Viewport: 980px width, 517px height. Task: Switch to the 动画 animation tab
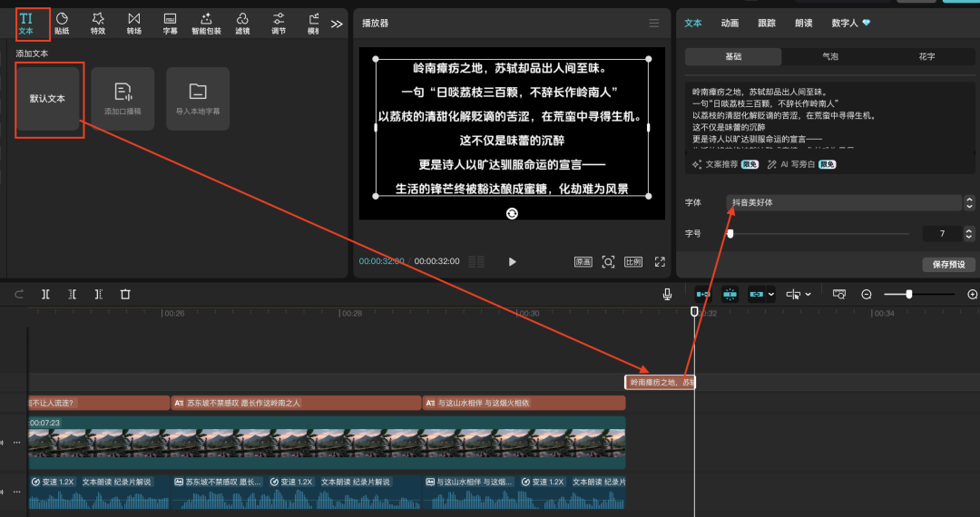point(730,23)
